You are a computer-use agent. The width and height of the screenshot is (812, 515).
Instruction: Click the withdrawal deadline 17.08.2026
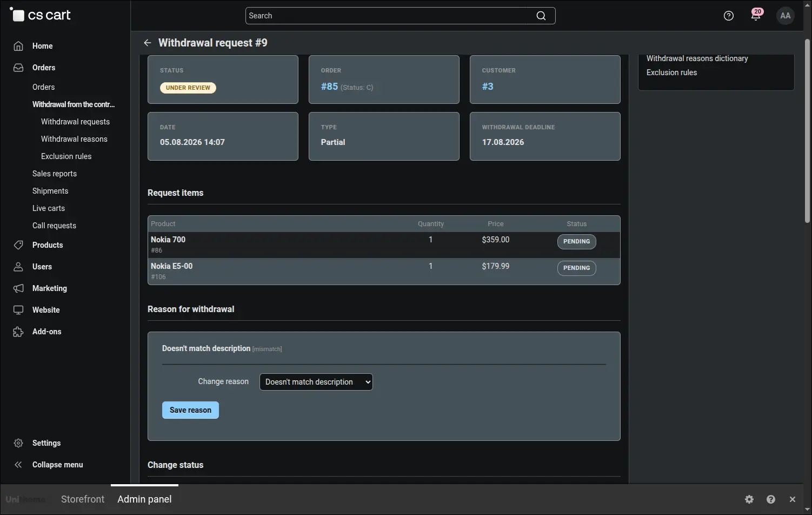coord(503,142)
